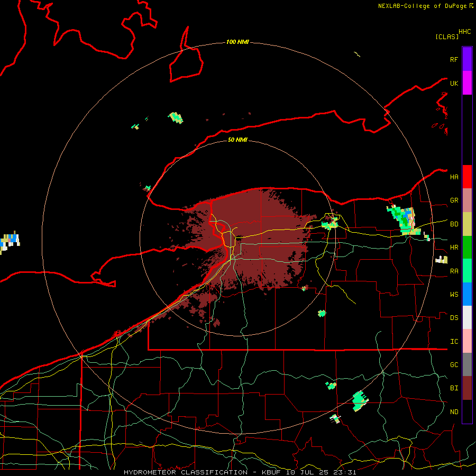This screenshot has width=476, height=476.
Task: Click the DS white legend swatch
Action: (x=467, y=317)
